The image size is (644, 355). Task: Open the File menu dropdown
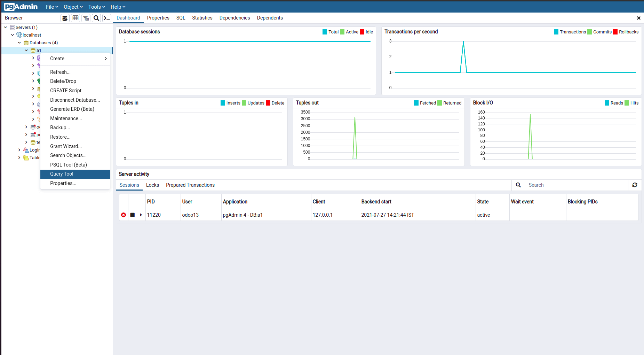click(x=52, y=7)
